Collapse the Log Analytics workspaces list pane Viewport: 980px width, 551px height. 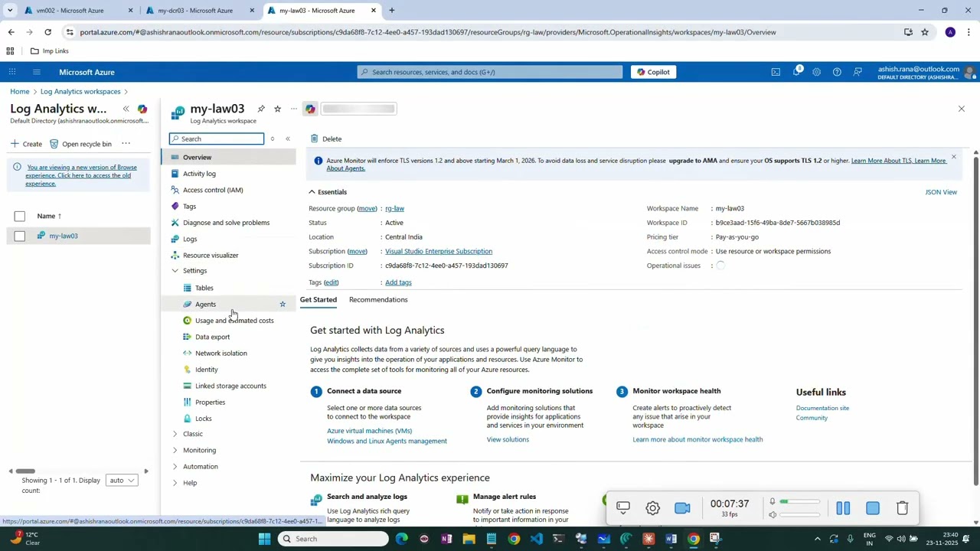click(x=126, y=109)
